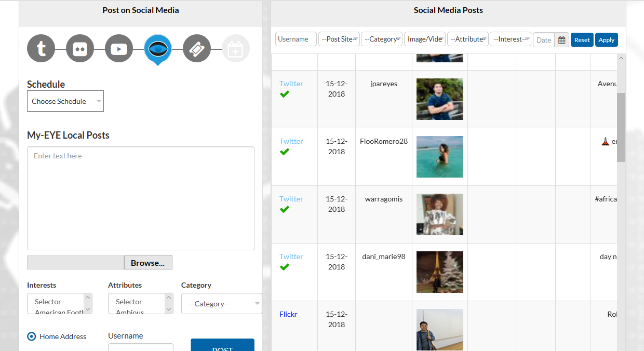Focus the Date filter field
The height and width of the screenshot is (351, 644).
(544, 40)
